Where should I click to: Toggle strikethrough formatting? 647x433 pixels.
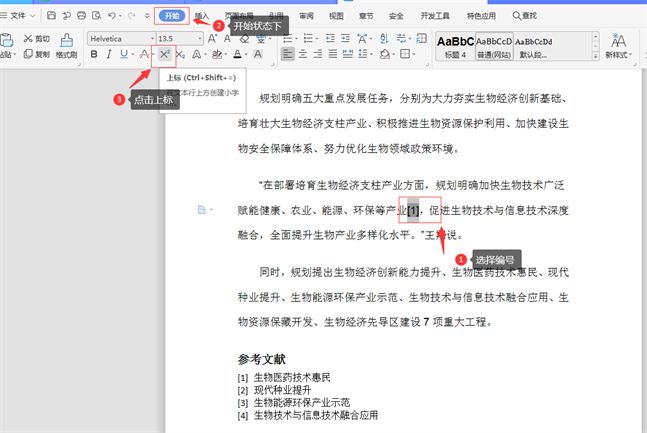pos(146,54)
